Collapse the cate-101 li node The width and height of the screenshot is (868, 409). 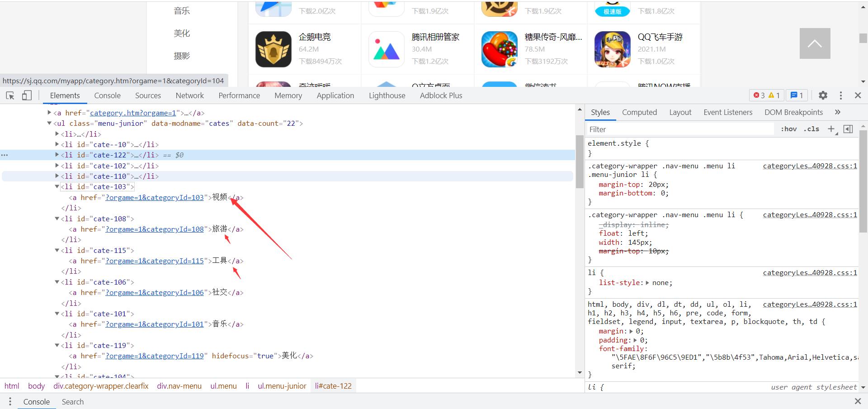point(57,314)
